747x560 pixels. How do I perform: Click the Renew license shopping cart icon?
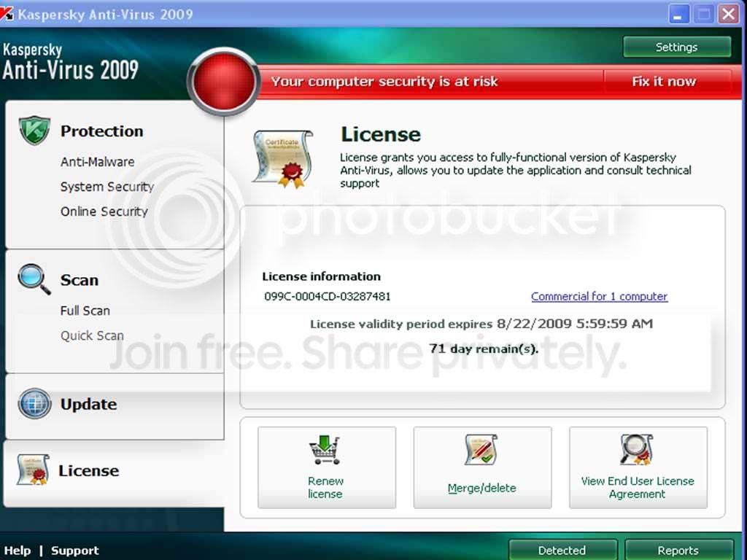click(325, 449)
